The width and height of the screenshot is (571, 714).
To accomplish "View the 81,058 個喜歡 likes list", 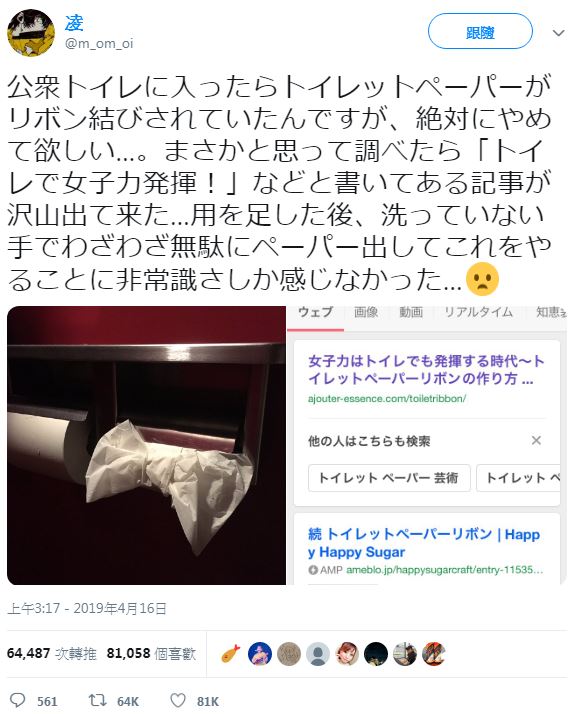I will [x=151, y=653].
